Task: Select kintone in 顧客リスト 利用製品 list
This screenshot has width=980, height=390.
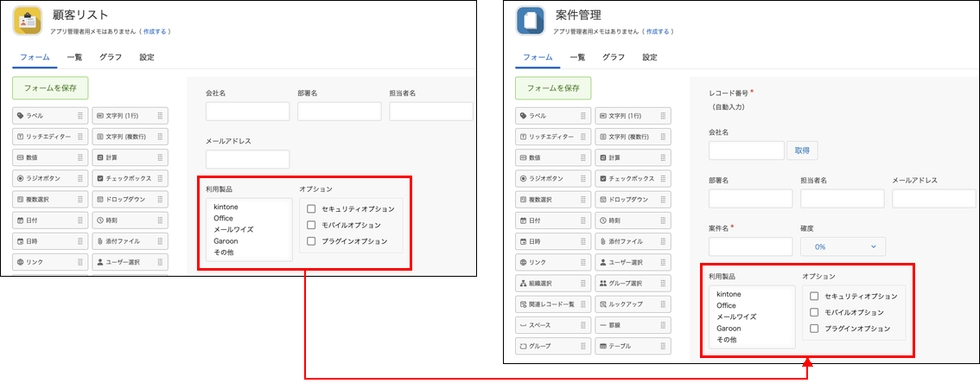Action: point(226,207)
